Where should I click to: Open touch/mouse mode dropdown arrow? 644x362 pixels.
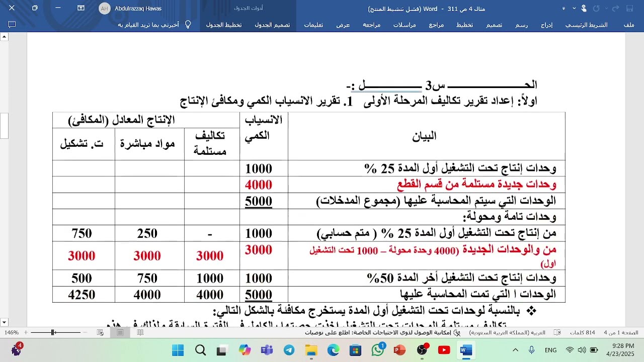(574, 9)
